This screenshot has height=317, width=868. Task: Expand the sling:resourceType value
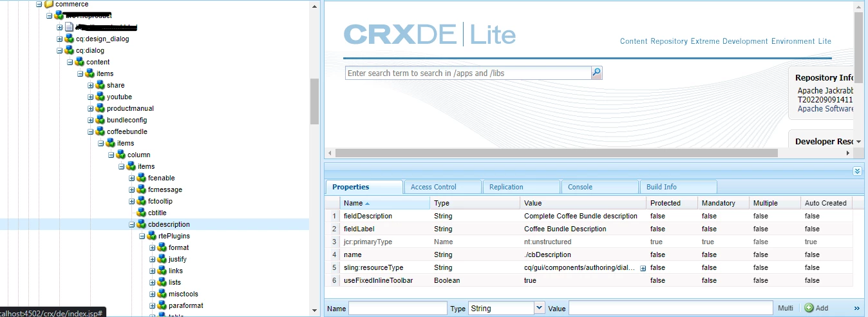click(643, 268)
